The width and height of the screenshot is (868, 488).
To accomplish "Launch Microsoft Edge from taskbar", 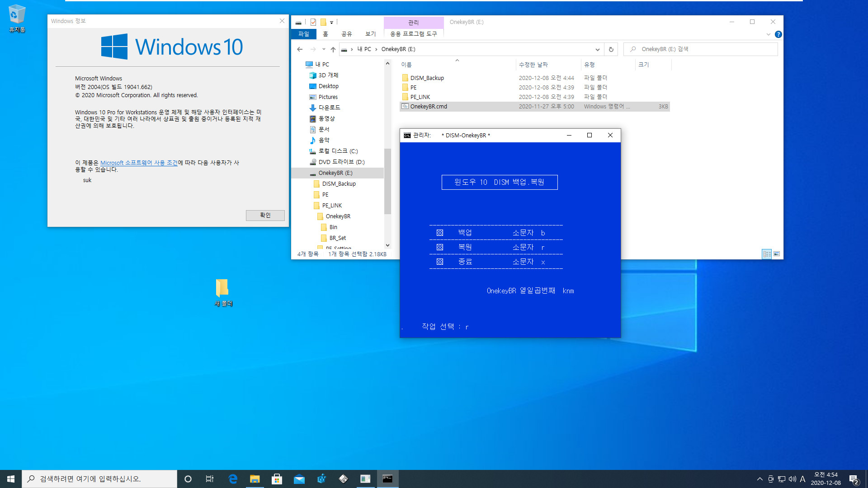I will point(233,479).
